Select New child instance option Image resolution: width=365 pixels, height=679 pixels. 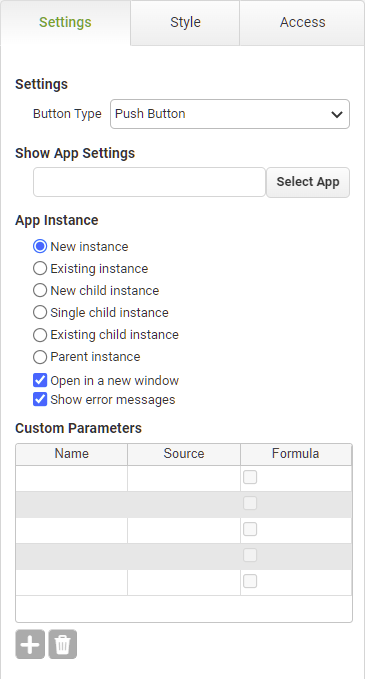(x=40, y=291)
